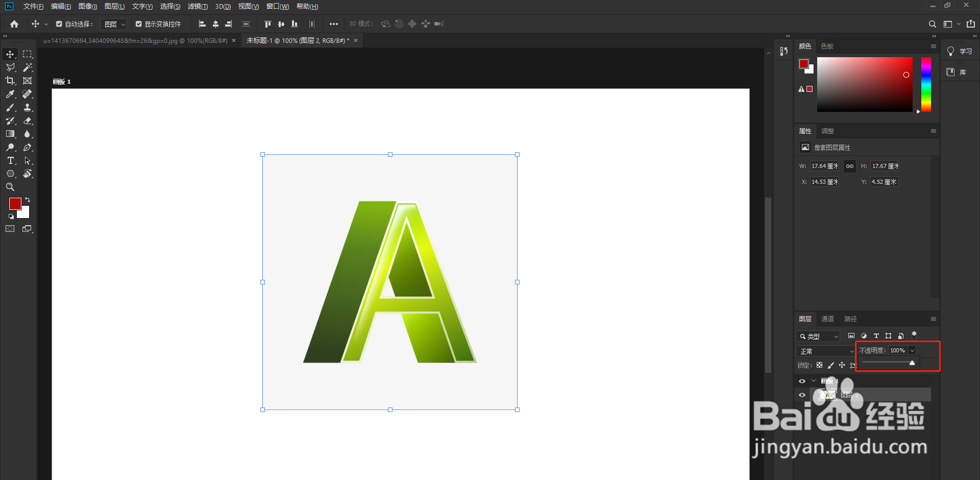The image size is (980, 480).
Task: Click the Share icon at top right
Action: (x=971, y=24)
